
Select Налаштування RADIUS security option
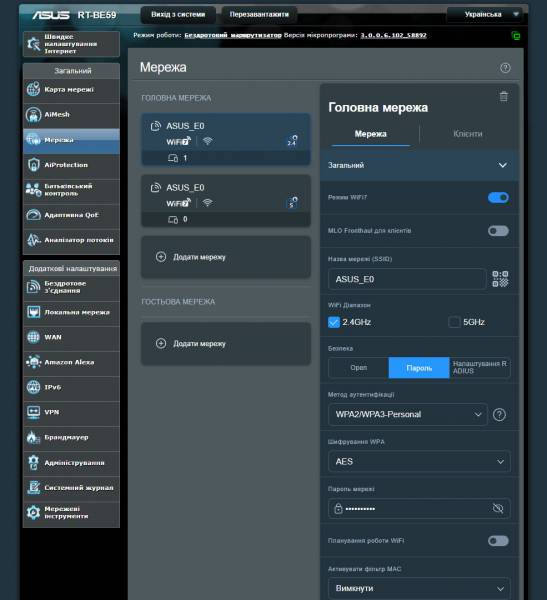[x=480, y=367]
